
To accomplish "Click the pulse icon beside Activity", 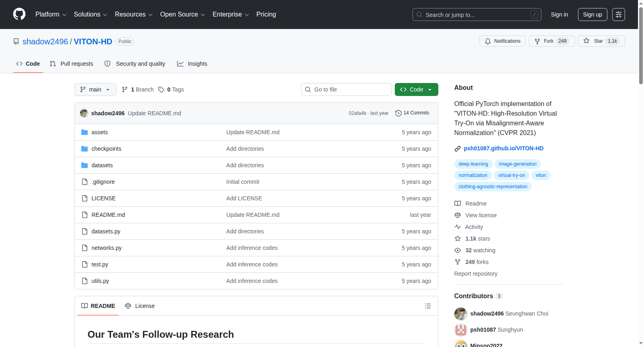I will coord(458,227).
